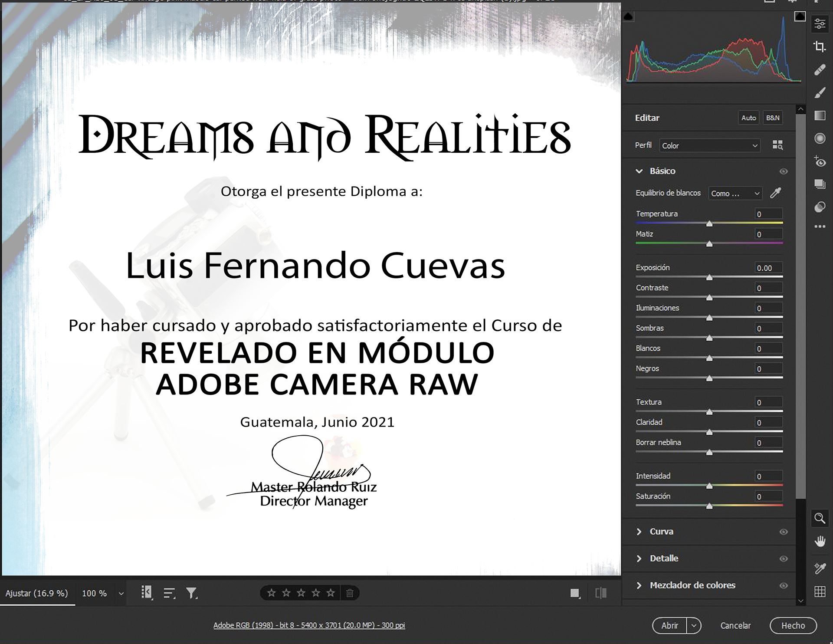This screenshot has height=644, width=833.
Task: Give the image a one star rating
Action: [x=272, y=593]
